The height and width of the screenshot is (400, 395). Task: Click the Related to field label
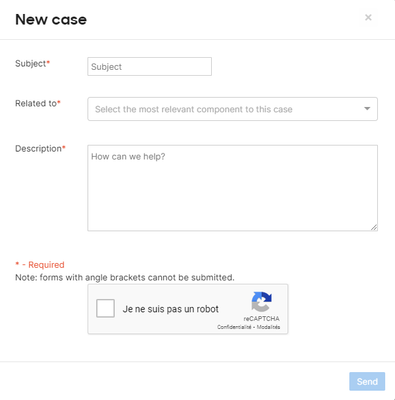coord(36,103)
